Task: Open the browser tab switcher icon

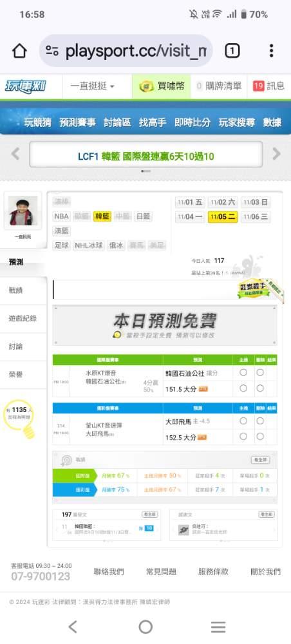Action: [232, 51]
